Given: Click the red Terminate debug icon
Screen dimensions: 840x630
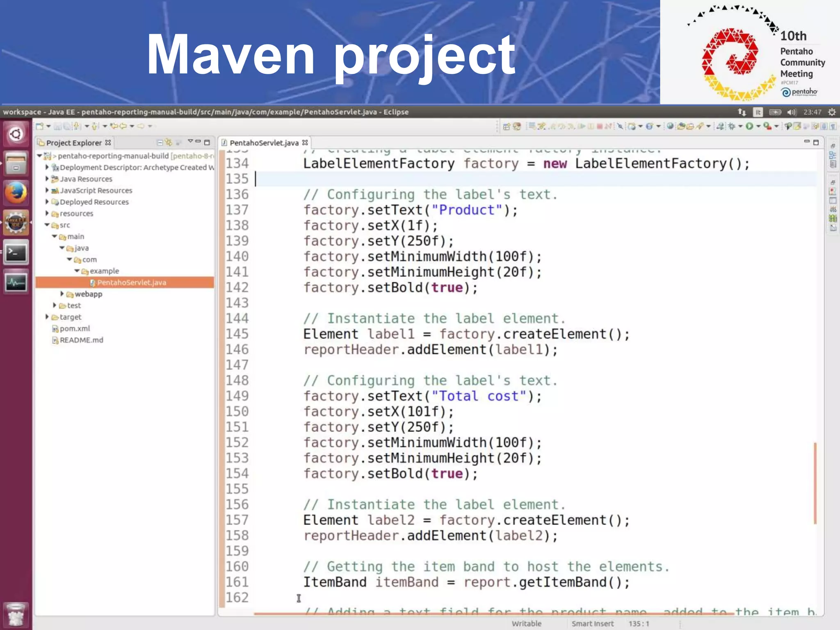Looking at the screenshot, I should (600, 126).
